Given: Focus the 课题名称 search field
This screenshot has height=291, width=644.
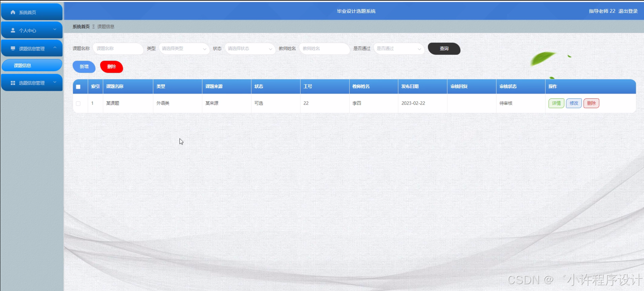Looking at the screenshot, I should tap(118, 49).
